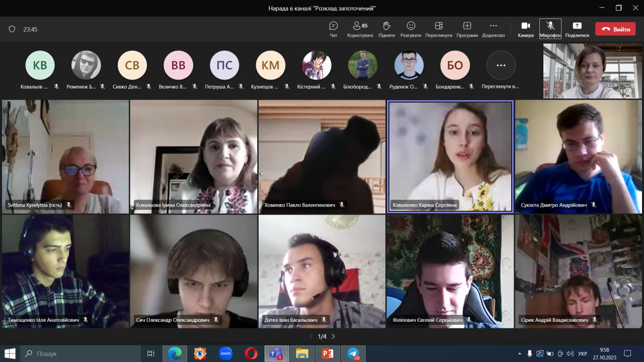Open the Реагувати reactions menu
The image size is (644, 362).
[411, 29]
